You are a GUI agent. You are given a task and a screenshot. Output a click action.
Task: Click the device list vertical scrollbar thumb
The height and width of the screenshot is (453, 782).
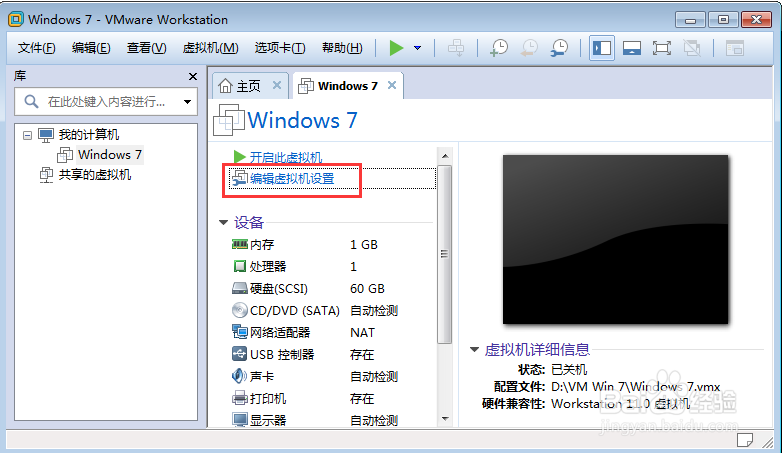click(x=444, y=254)
